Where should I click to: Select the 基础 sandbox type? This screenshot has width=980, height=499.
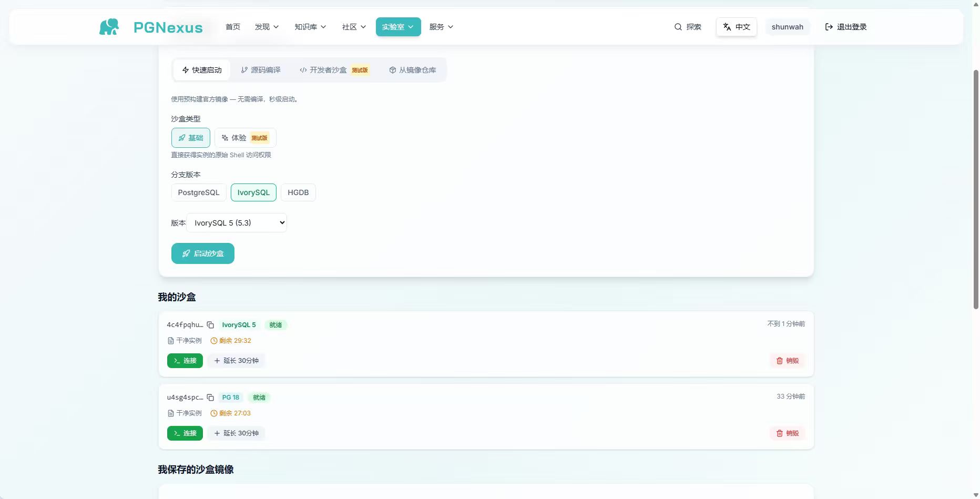(191, 138)
